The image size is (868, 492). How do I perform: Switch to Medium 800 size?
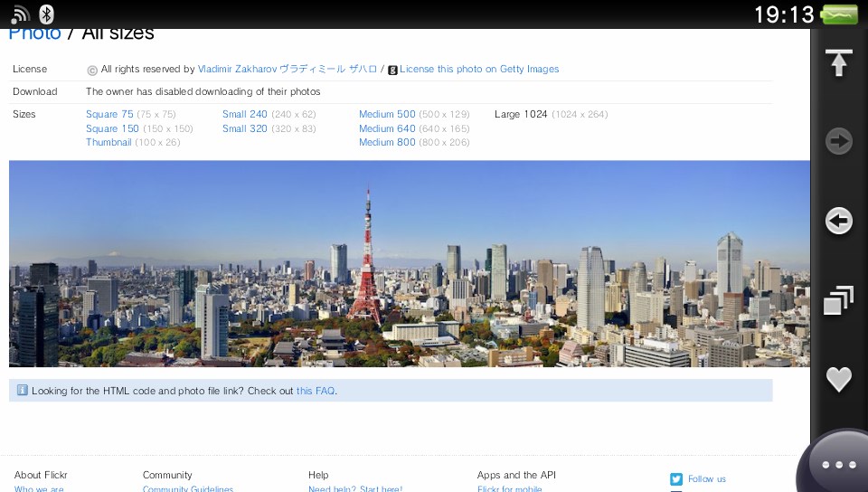tap(387, 143)
